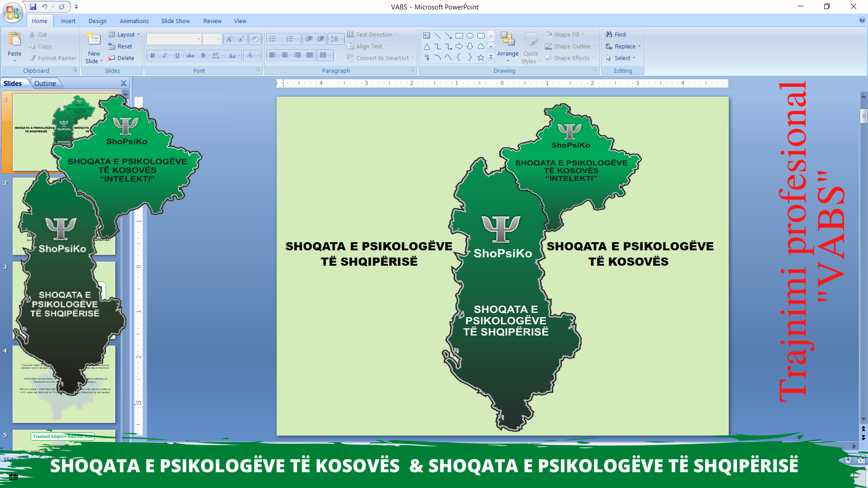Viewport: 868px width, 488px height.
Task: Toggle text Shadow effect
Action: pos(203,56)
